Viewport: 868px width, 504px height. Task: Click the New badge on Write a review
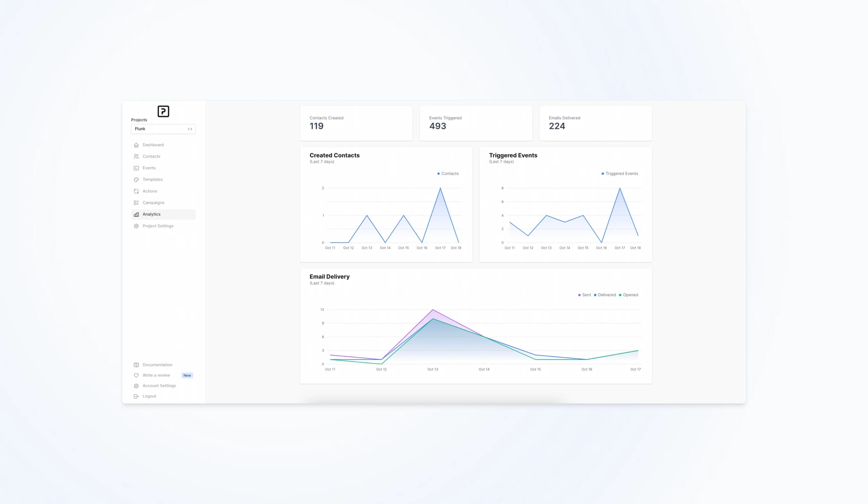[x=187, y=375]
